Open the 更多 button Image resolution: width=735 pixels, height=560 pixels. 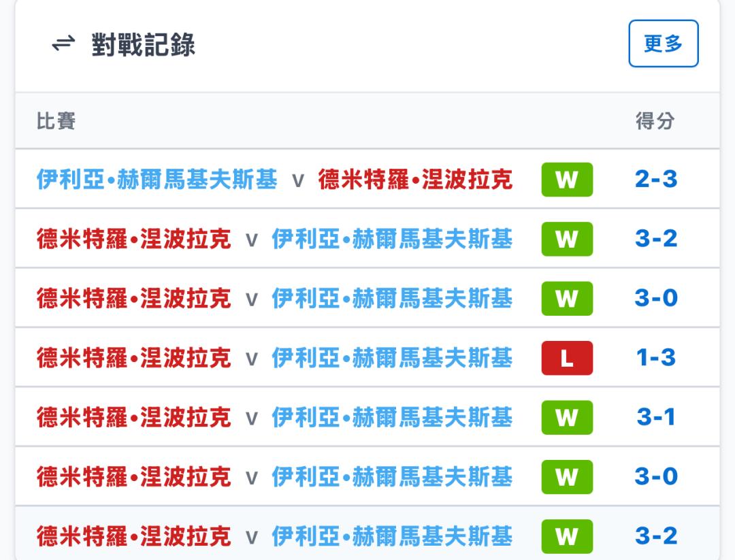click(664, 44)
